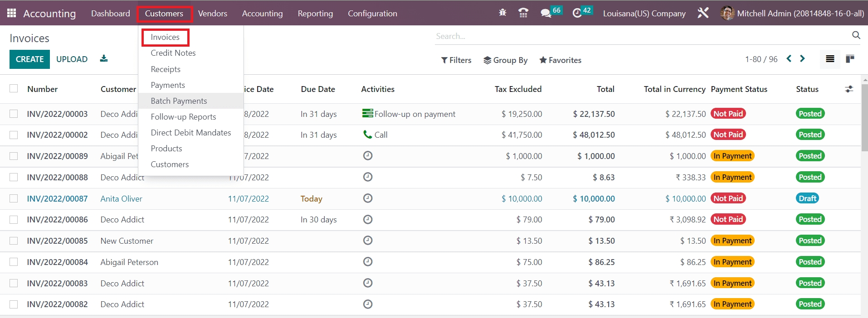The width and height of the screenshot is (868, 318).
Task: Click the CREATE button
Action: [29, 59]
